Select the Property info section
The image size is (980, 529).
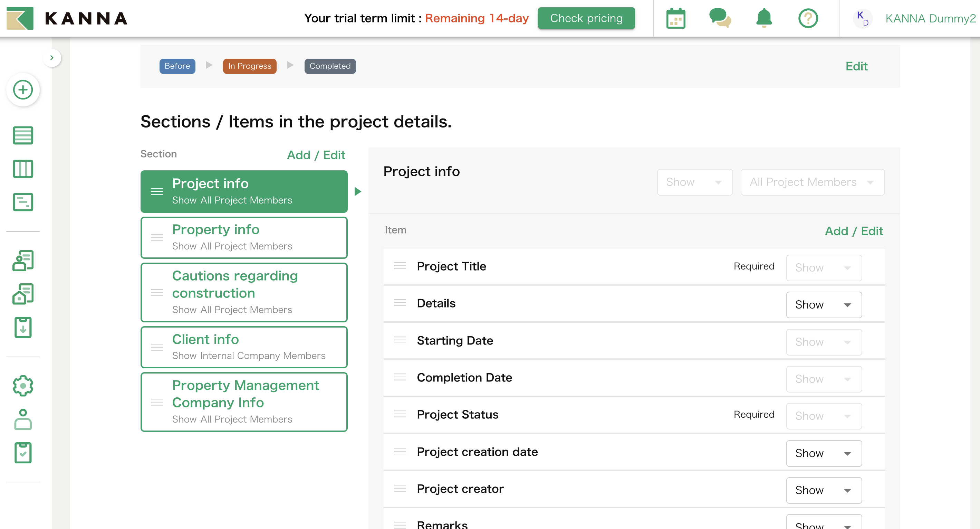[244, 237]
